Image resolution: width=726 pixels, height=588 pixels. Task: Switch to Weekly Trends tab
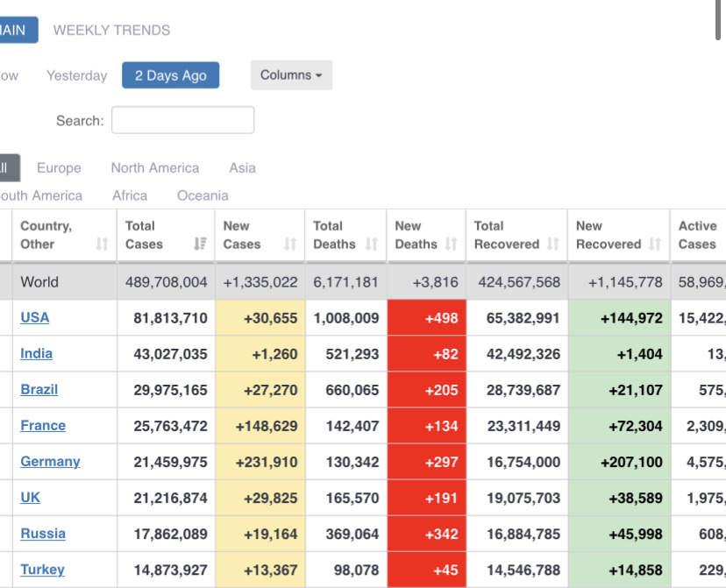coord(112,30)
